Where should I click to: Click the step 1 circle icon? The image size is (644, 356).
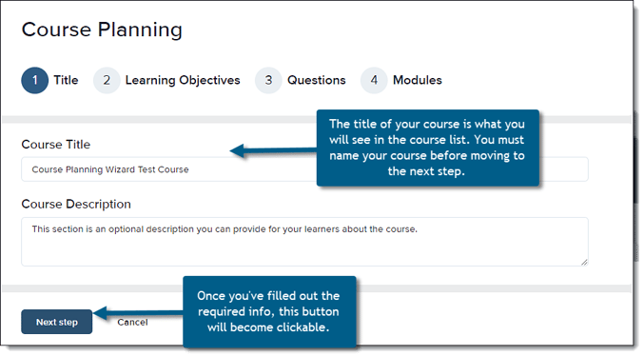[35, 80]
